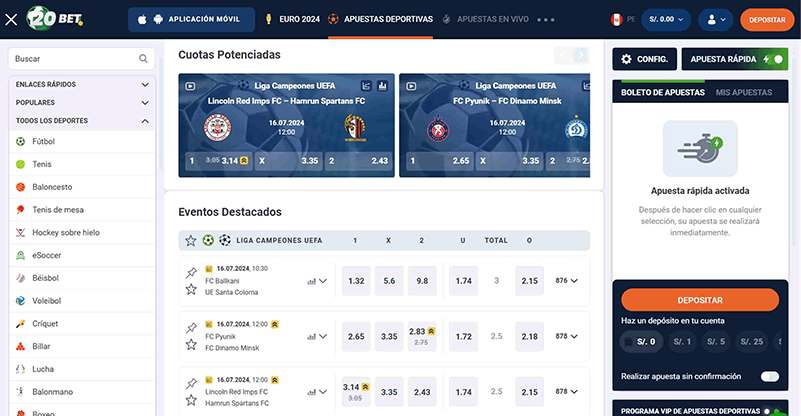
Task: Open statistics icon on Lincoln Red Imps card
Action: point(383,86)
